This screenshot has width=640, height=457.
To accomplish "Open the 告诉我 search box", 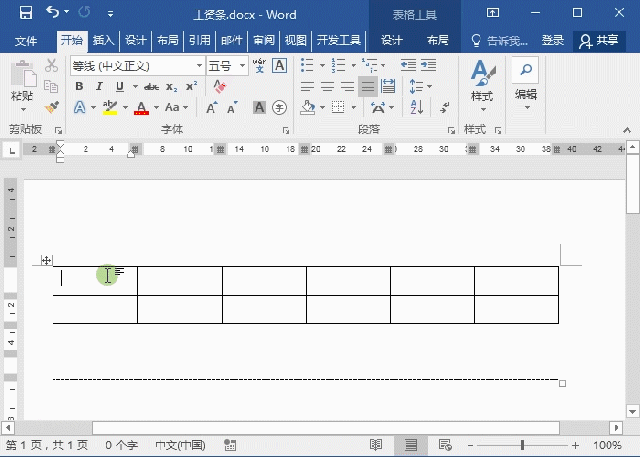I will click(499, 40).
